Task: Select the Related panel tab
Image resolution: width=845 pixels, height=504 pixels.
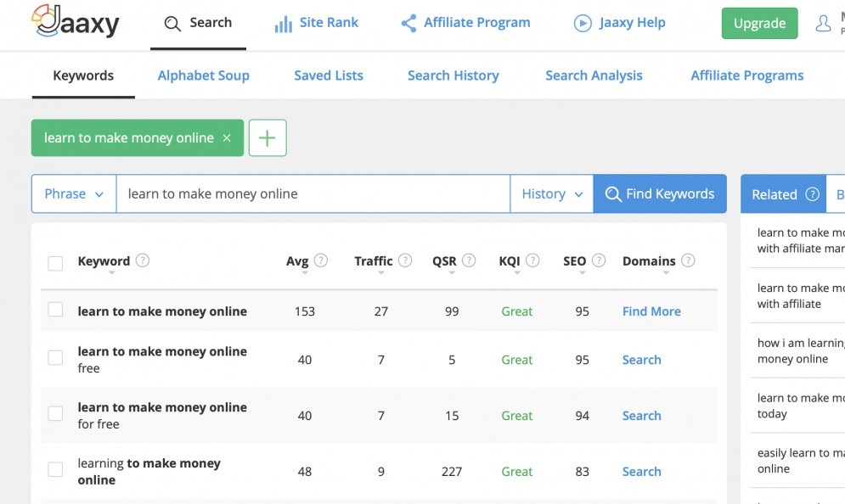Action: (x=783, y=193)
